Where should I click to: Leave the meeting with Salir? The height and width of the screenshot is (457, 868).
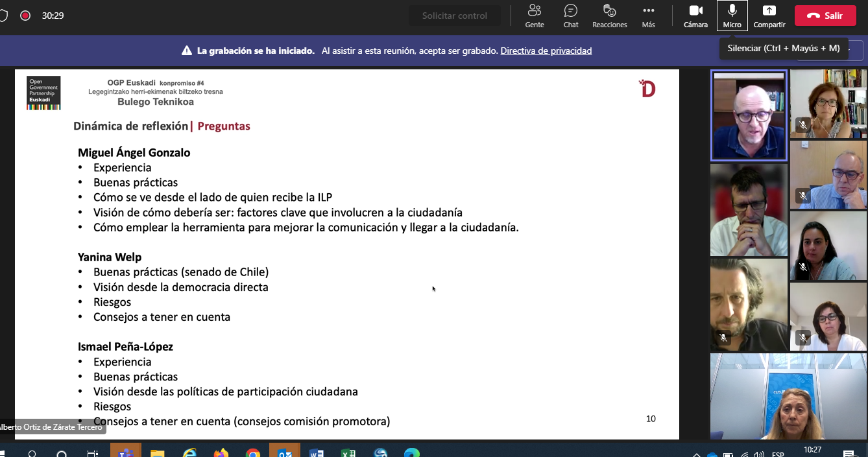(825, 16)
